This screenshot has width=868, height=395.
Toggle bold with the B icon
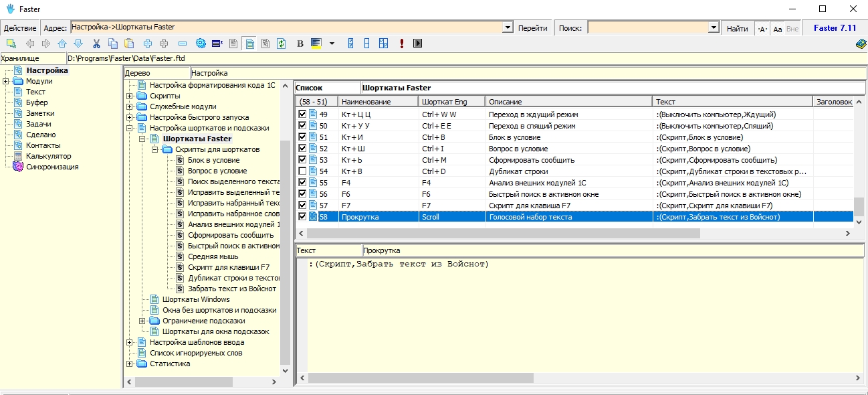(300, 44)
